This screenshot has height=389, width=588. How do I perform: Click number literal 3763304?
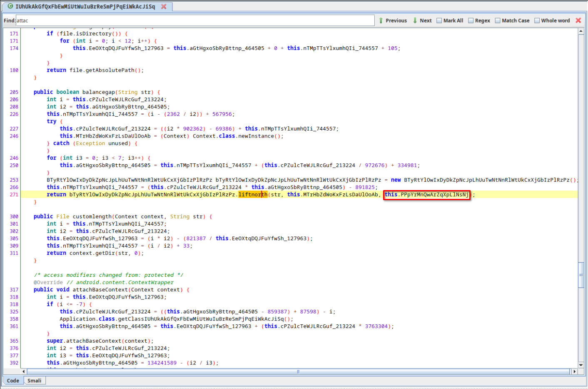click(x=376, y=326)
